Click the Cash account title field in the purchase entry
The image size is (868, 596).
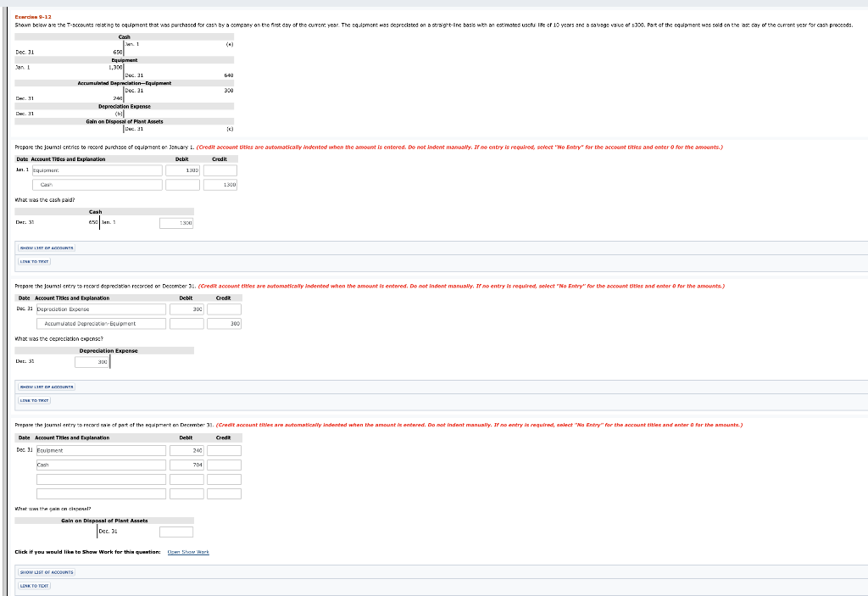tap(97, 185)
